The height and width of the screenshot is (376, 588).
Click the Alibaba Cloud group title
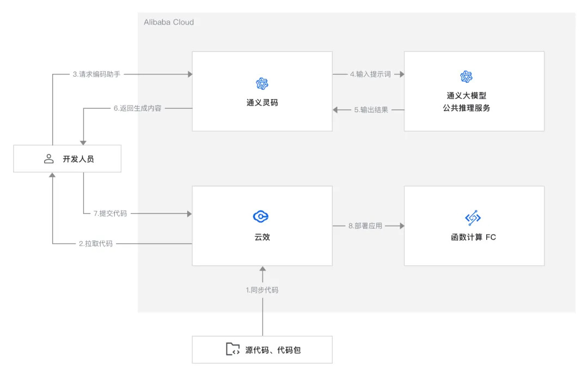coord(169,22)
